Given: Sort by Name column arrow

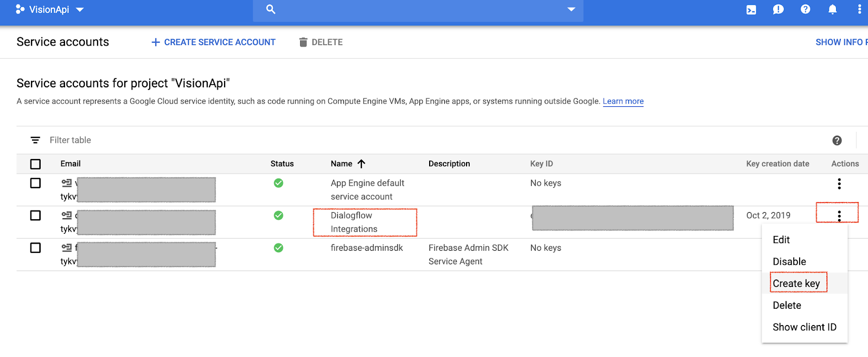Looking at the screenshot, I should click(x=361, y=164).
